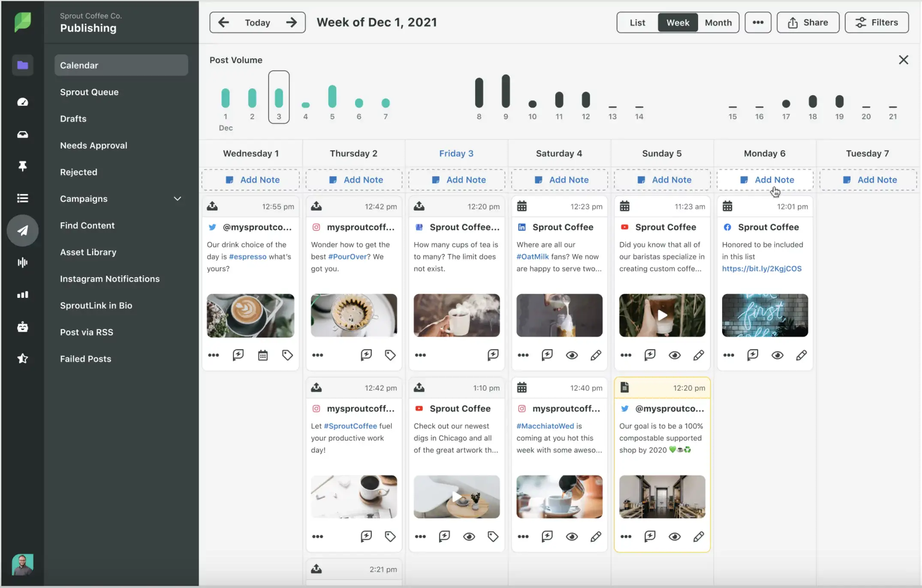The image size is (922, 588).
Task: Preview the Saturday OatMilk post via the eye icon
Action: pos(572,355)
